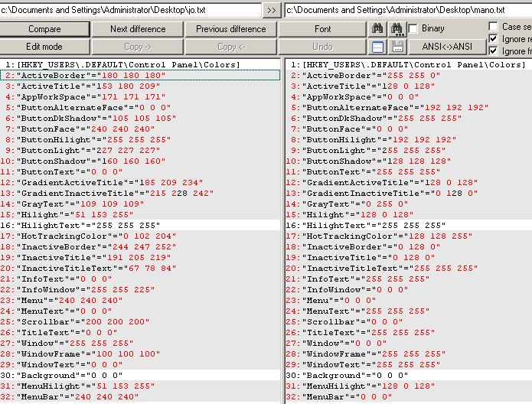Switch to Edit mode
The height and width of the screenshot is (404, 532).
[x=44, y=47]
